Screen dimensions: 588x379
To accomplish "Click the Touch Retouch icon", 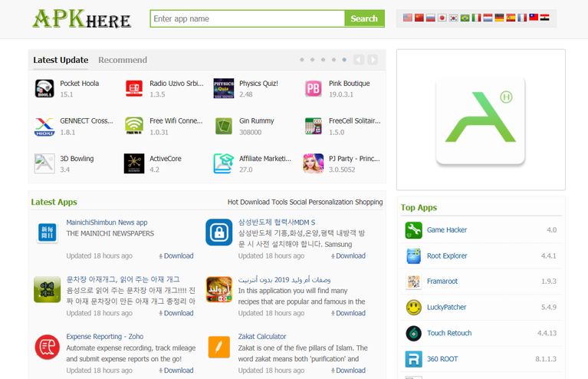I will coord(414,333).
